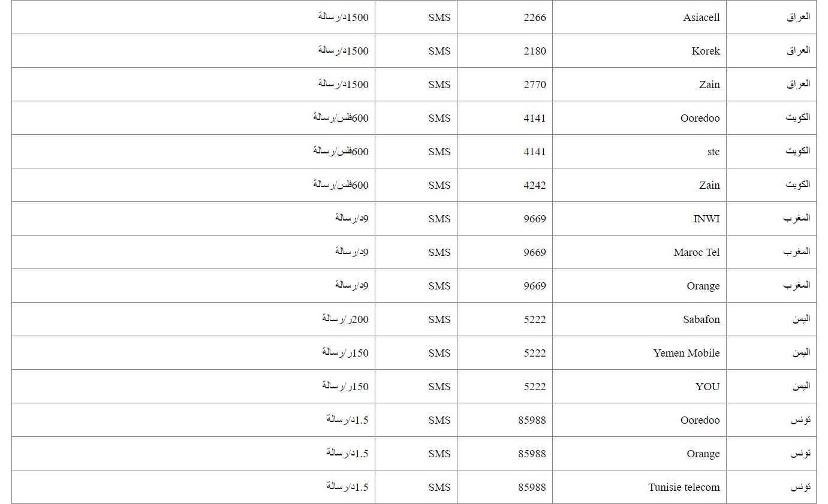Click the Yemen Mobile cell
This screenshot has width=828, height=504.
[686, 353]
